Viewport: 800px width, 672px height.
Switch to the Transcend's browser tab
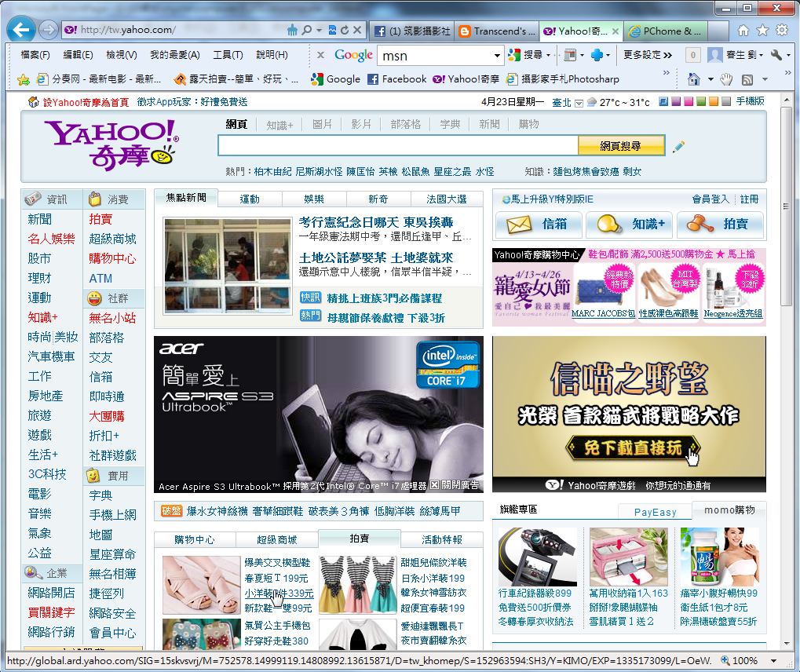click(x=498, y=31)
